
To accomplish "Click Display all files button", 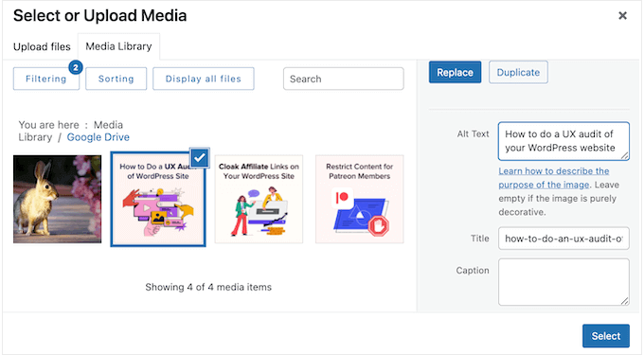I will (204, 79).
